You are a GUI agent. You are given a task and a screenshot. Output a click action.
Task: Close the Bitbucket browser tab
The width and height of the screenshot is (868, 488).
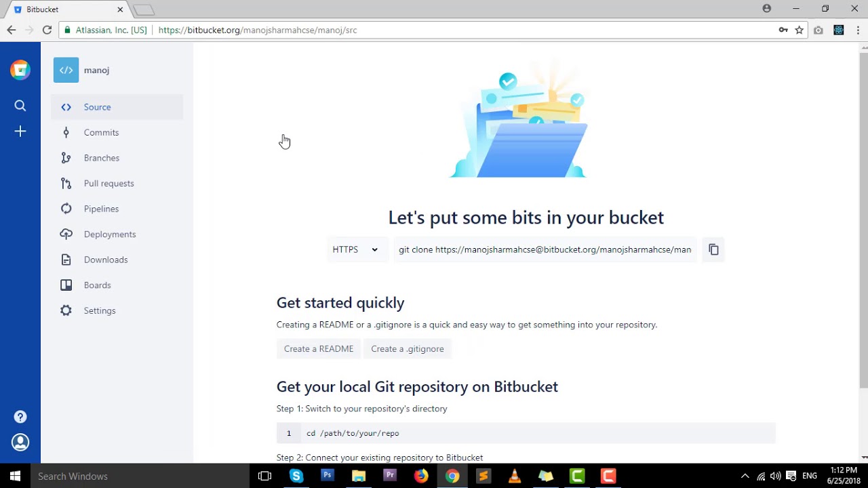click(x=120, y=9)
